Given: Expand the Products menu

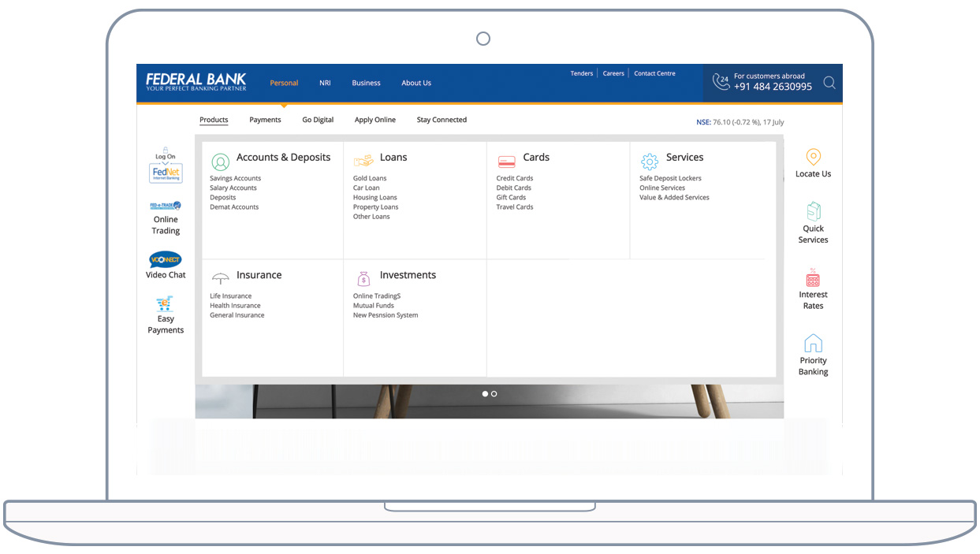Looking at the screenshot, I should pyautogui.click(x=214, y=120).
